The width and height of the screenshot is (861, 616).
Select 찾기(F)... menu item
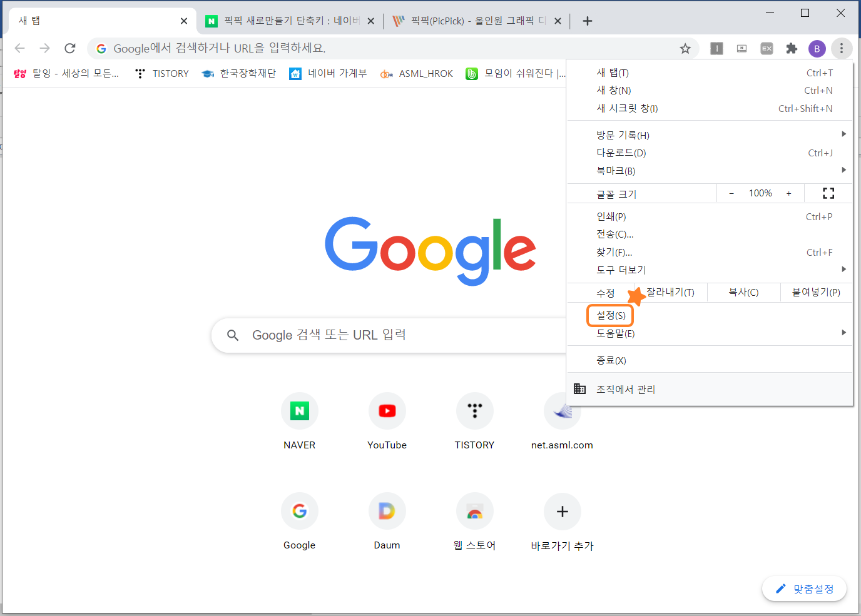click(x=710, y=252)
